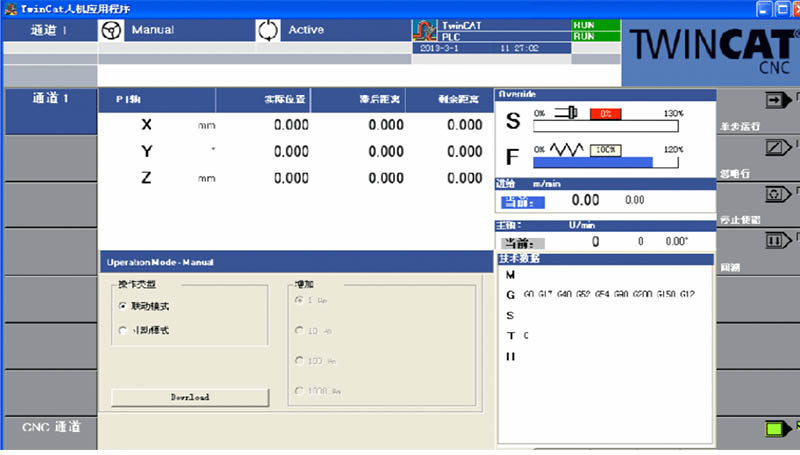800x455 pixels.
Task: Select the increment 1000 radio button
Action: pos(299,391)
